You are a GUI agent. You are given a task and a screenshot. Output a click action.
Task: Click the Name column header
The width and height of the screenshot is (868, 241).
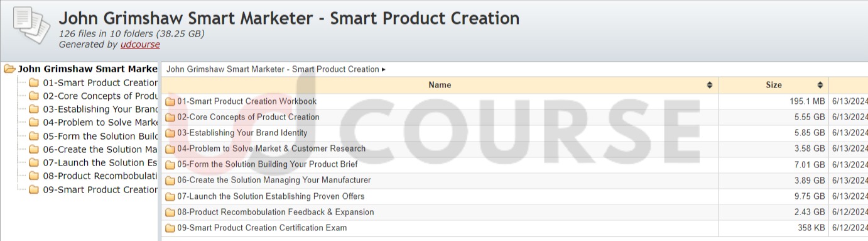click(x=440, y=85)
